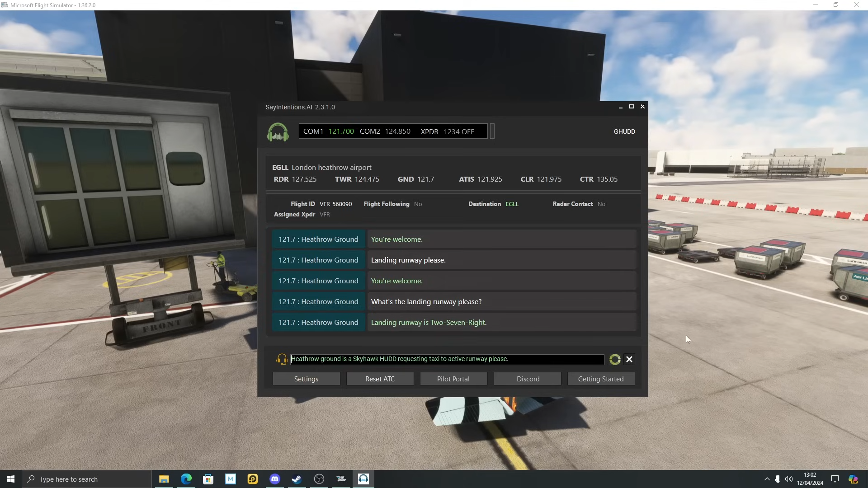Open the blue M app in taskbar
The width and height of the screenshot is (868, 488).
click(x=231, y=479)
